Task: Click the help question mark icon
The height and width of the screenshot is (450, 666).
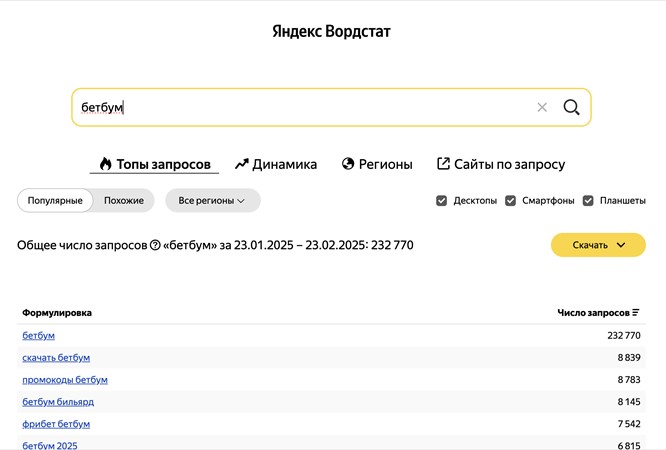Action: (155, 245)
